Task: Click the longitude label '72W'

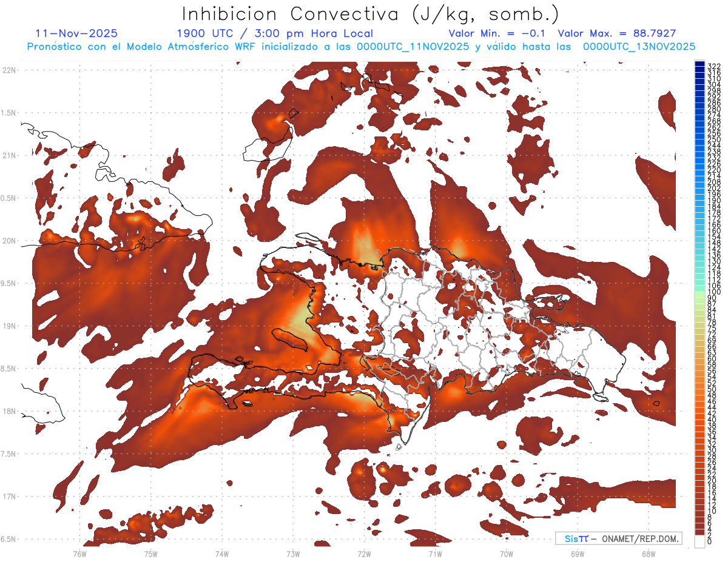Action: click(364, 554)
